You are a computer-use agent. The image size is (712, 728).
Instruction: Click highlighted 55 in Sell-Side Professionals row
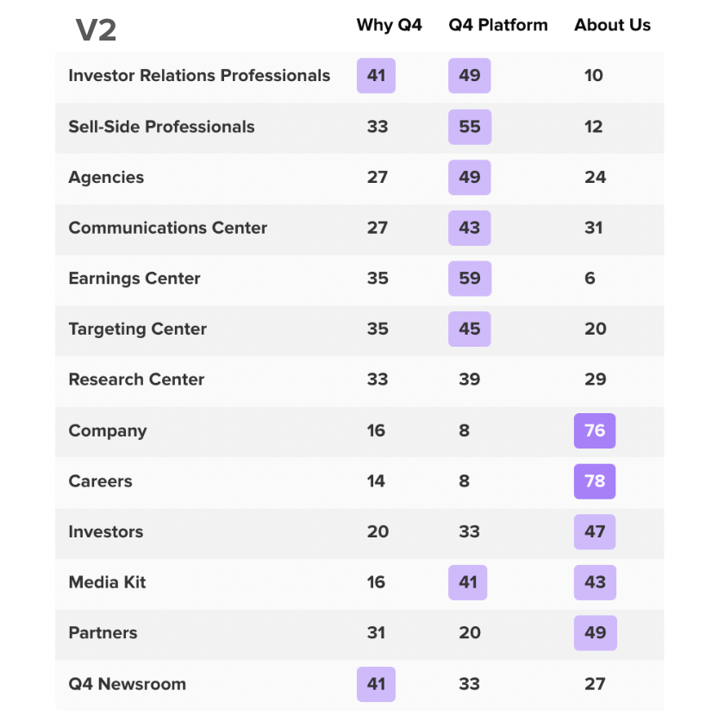[470, 127]
